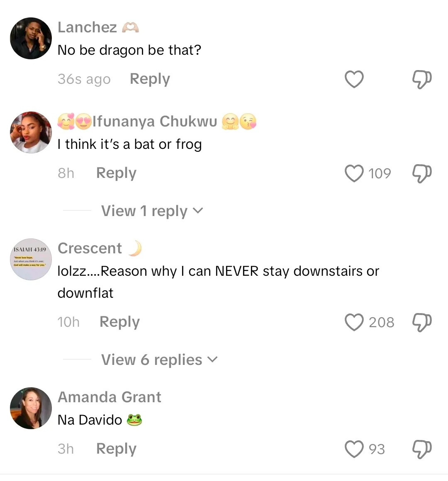This screenshot has width=448, height=481.
Task: Open Lanchez's profile picture
Action: [x=31, y=38]
